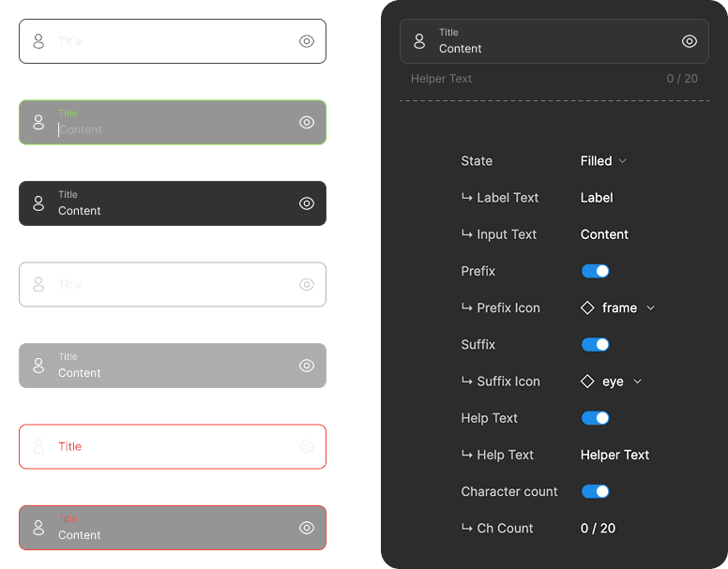Click the Ch Count value 0 / 20
The image size is (728, 569).
point(598,528)
